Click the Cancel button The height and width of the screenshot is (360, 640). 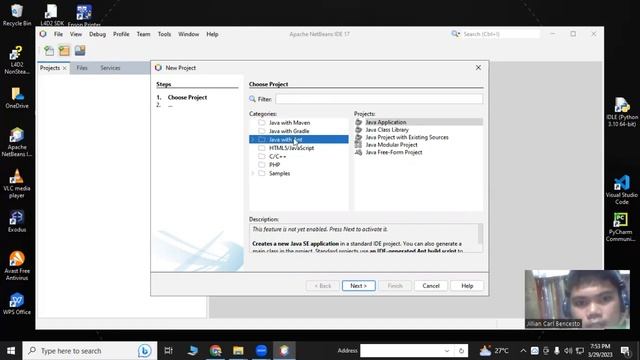(431, 286)
